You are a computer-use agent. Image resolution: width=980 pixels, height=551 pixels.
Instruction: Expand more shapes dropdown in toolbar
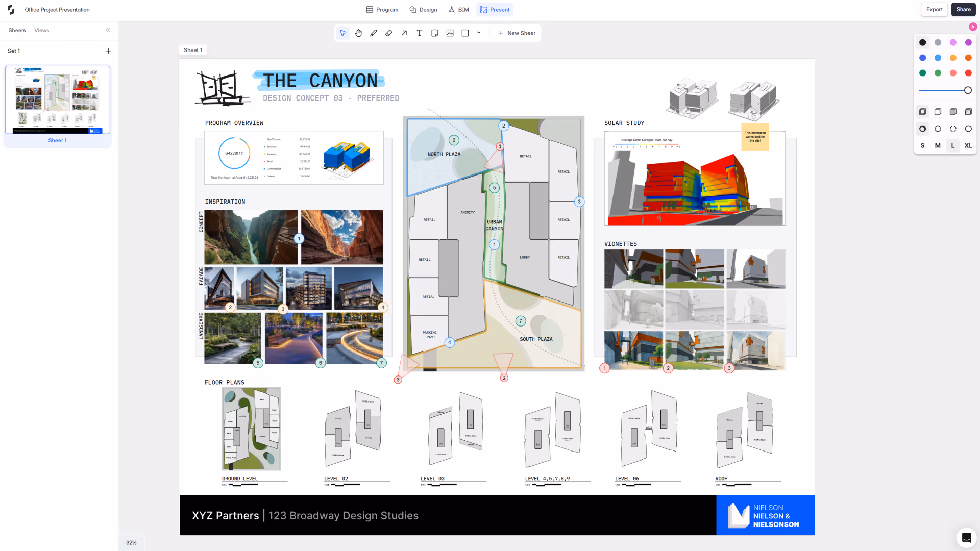tap(479, 33)
